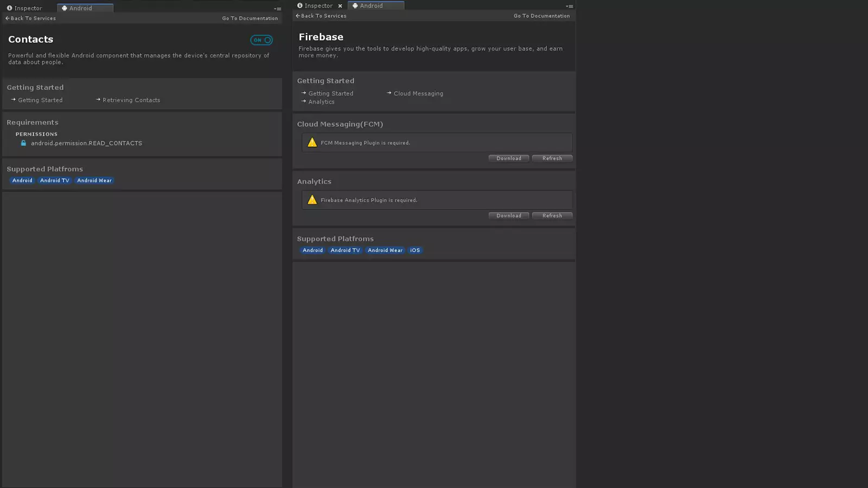This screenshot has height=488, width=868.
Task: Click Android Wear tag in Contacts panel
Action: pyautogui.click(x=94, y=181)
